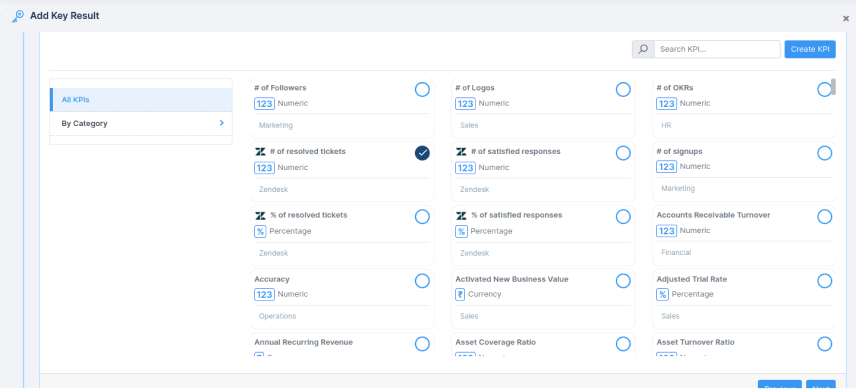Click Marketing label under # of signups
The height and width of the screenshot is (389, 856).
[x=678, y=188]
